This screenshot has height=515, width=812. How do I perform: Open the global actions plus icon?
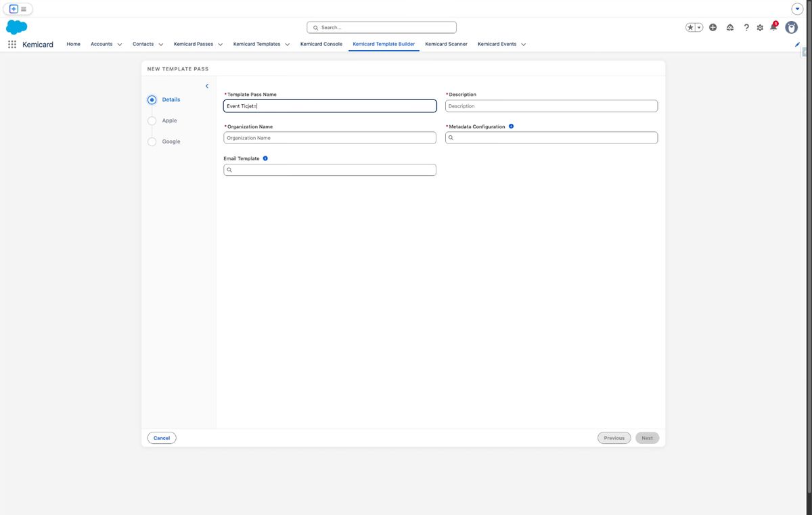(x=713, y=27)
